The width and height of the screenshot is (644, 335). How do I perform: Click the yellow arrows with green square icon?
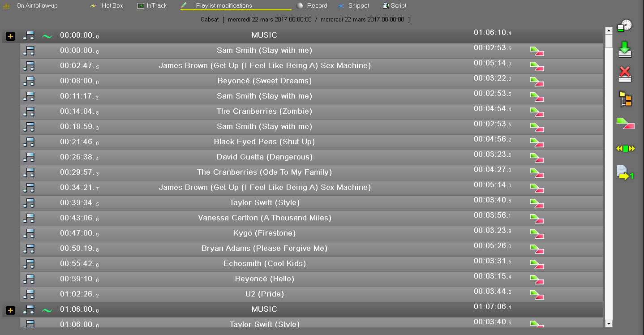[x=625, y=149]
